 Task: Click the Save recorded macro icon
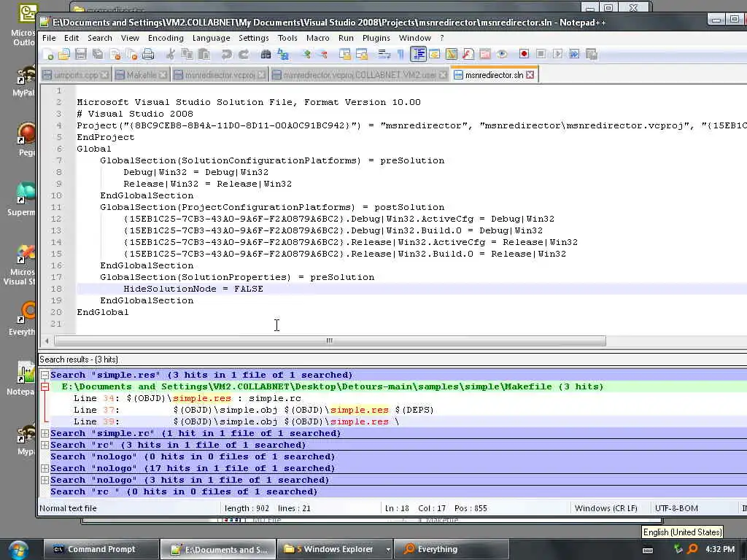tap(591, 54)
